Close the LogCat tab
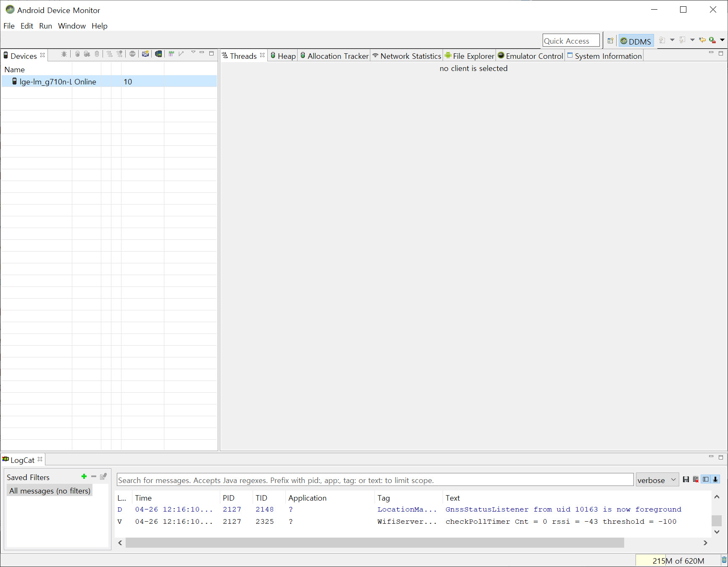 [x=40, y=459]
